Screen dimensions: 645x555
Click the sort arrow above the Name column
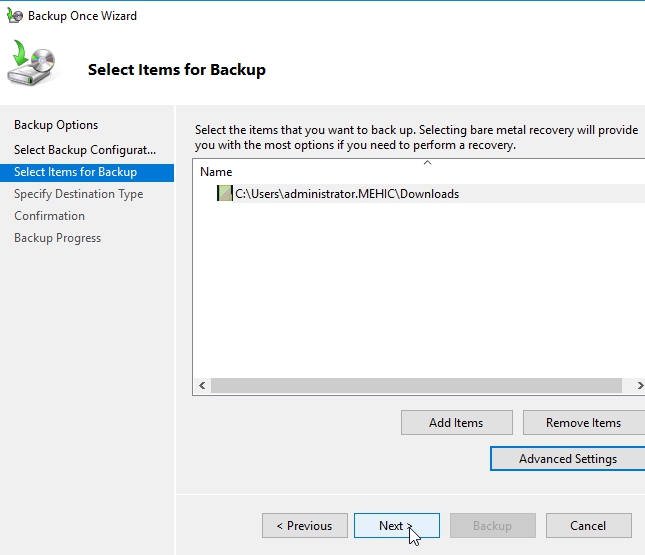pos(427,162)
